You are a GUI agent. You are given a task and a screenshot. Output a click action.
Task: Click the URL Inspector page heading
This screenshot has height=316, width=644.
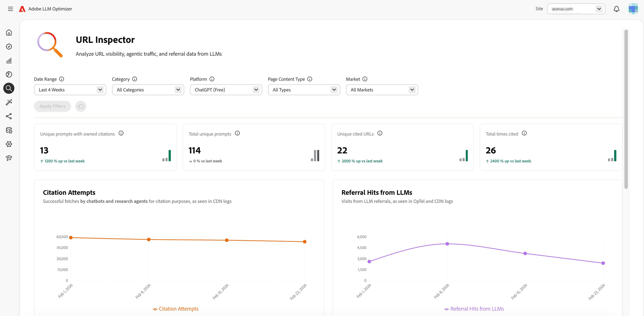click(x=105, y=40)
